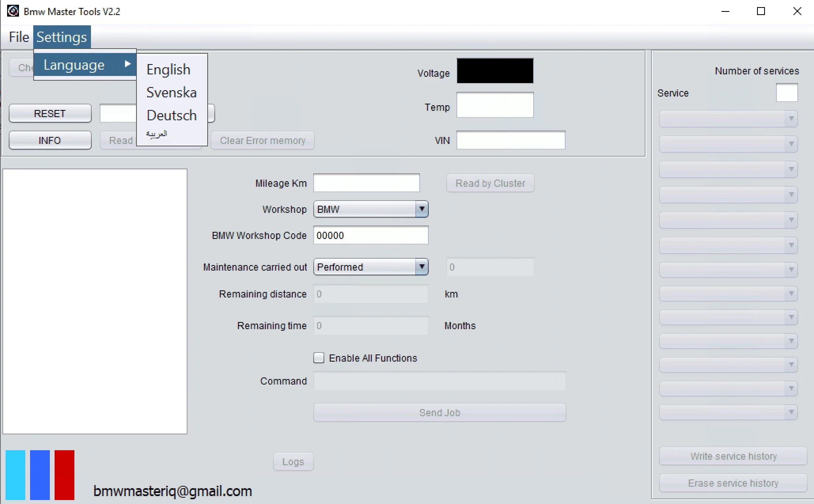Close the Bmw Master Tools window
This screenshot has width=814, height=504.
pos(797,11)
